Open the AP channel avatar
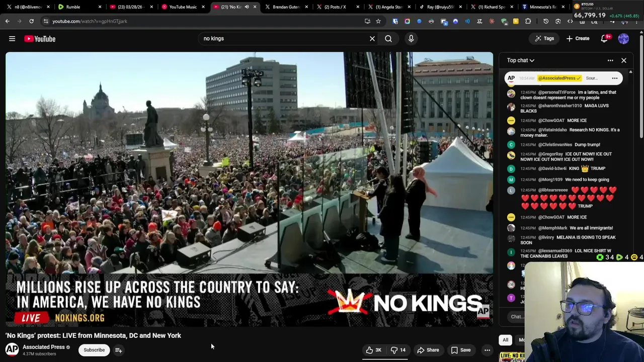This screenshot has width=644, height=362. tap(12, 349)
